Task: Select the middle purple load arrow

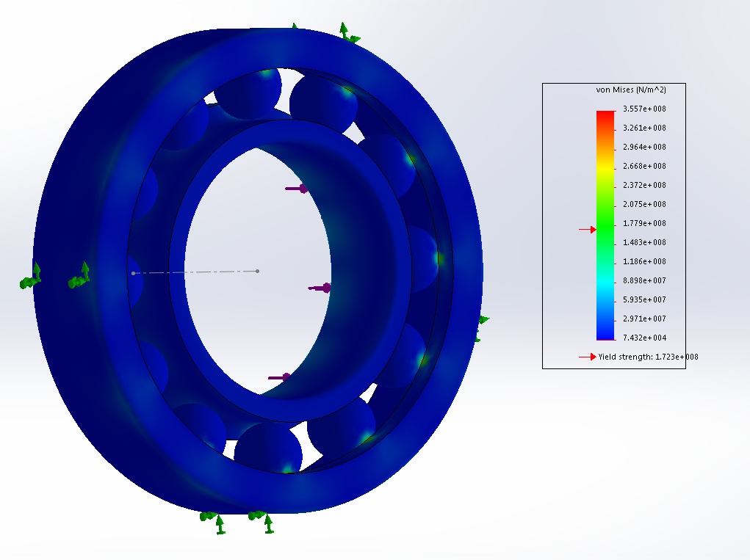Action: [320, 288]
